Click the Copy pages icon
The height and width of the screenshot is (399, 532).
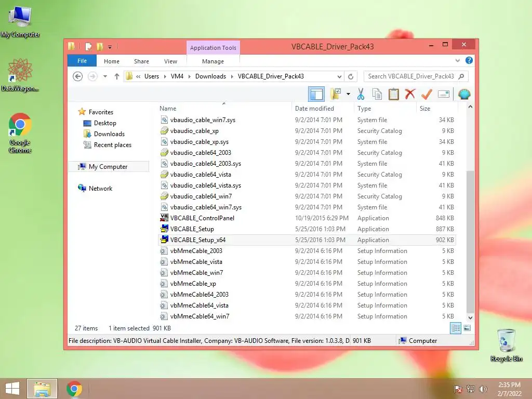click(377, 94)
